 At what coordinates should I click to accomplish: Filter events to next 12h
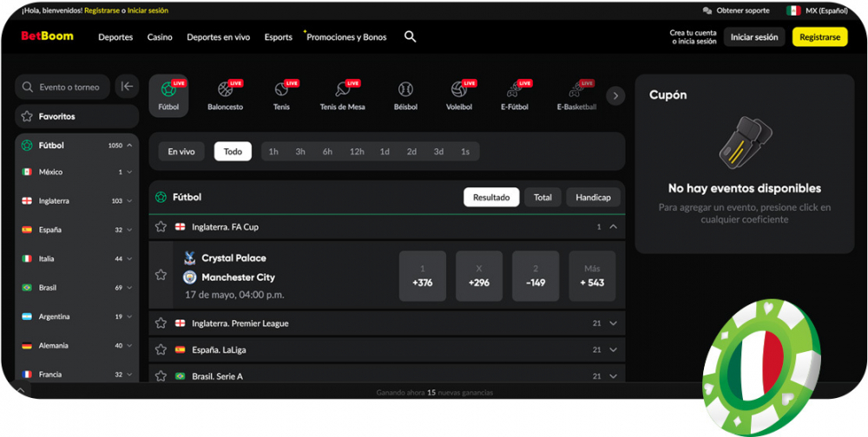click(x=357, y=152)
